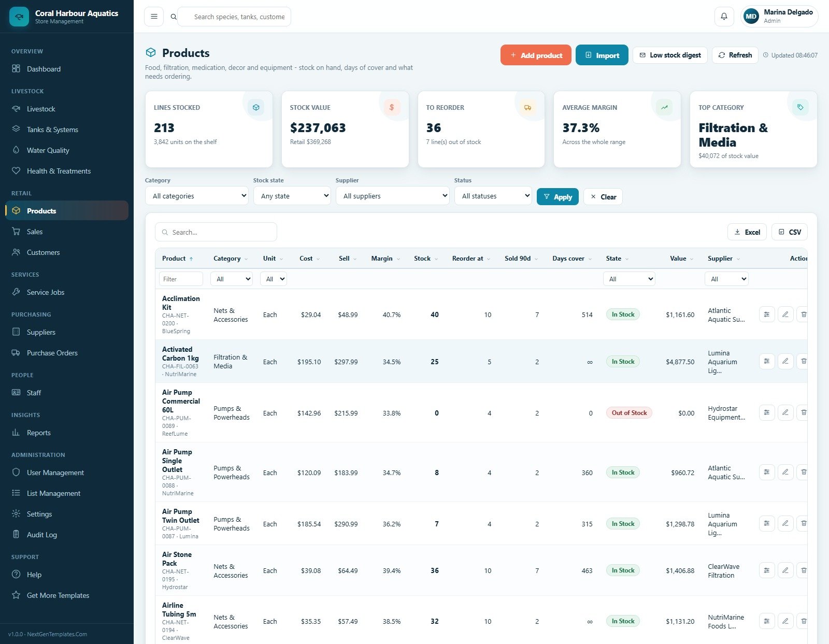Click the Low stock digest button
Screen dimensions: 829x644
pos(670,55)
